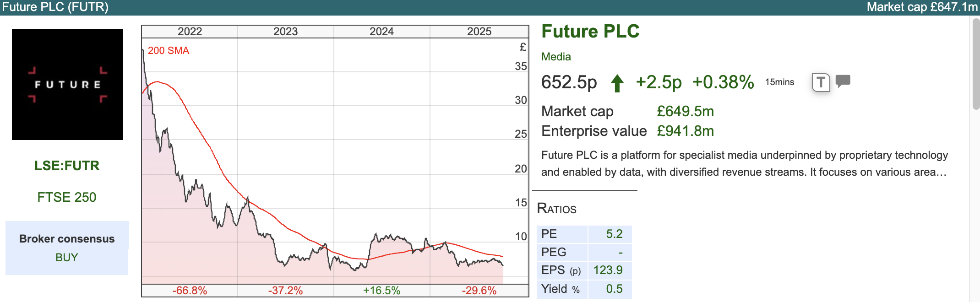Open the LSE:FUTR ticker link
The height and width of the screenshot is (302, 980).
(x=67, y=166)
